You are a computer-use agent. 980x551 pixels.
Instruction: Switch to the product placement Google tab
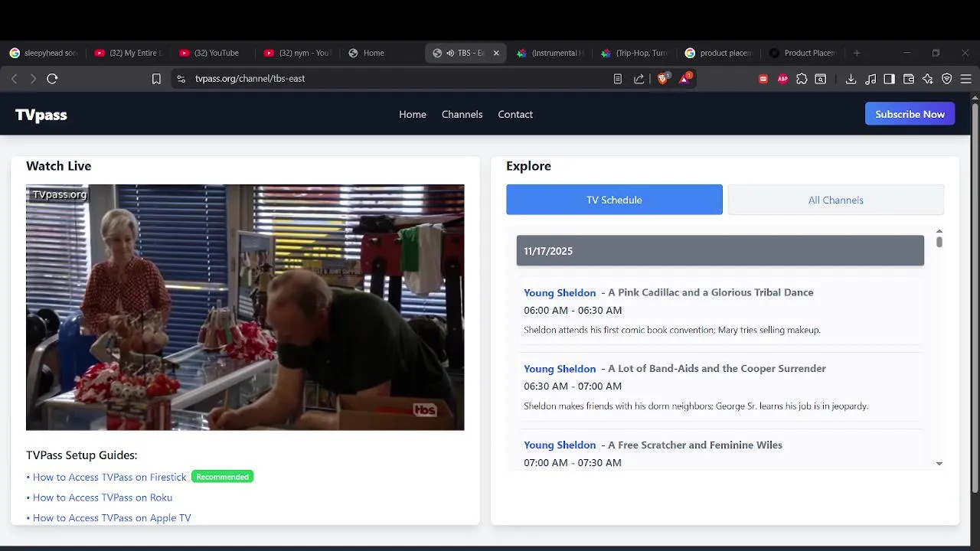[720, 53]
